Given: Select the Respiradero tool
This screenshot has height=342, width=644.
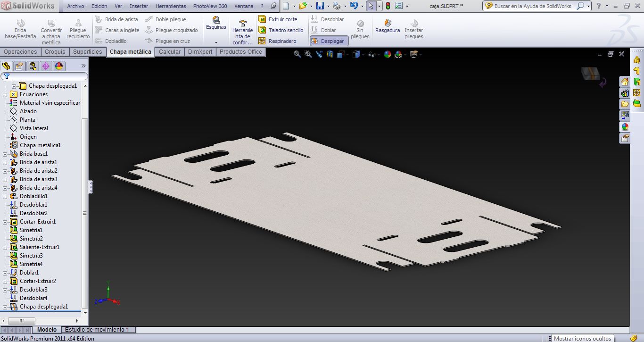Looking at the screenshot, I should (277, 41).
